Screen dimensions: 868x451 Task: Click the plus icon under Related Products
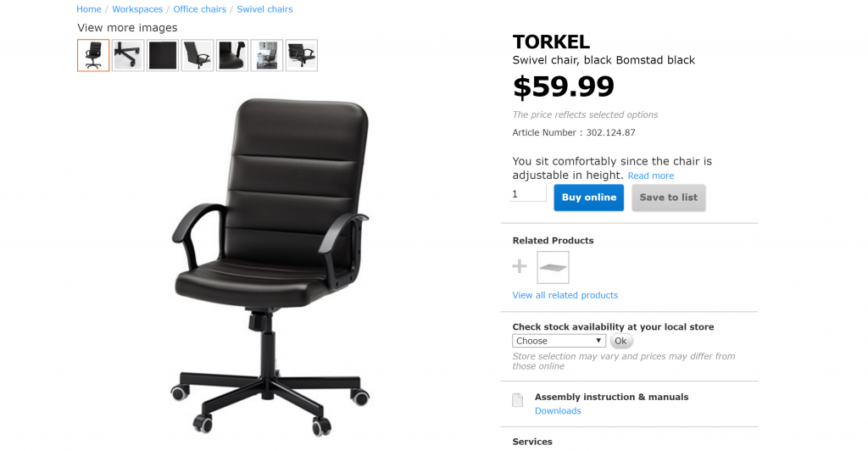point(520,266)
